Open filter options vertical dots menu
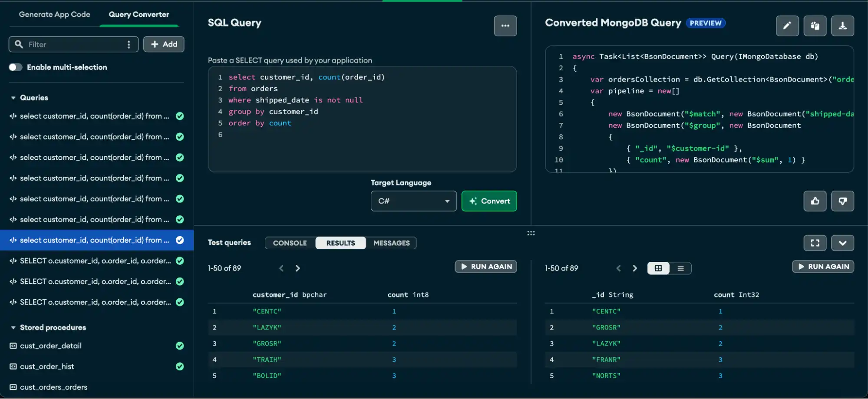Viewport: 868px width, 399px height. [129, 44]
